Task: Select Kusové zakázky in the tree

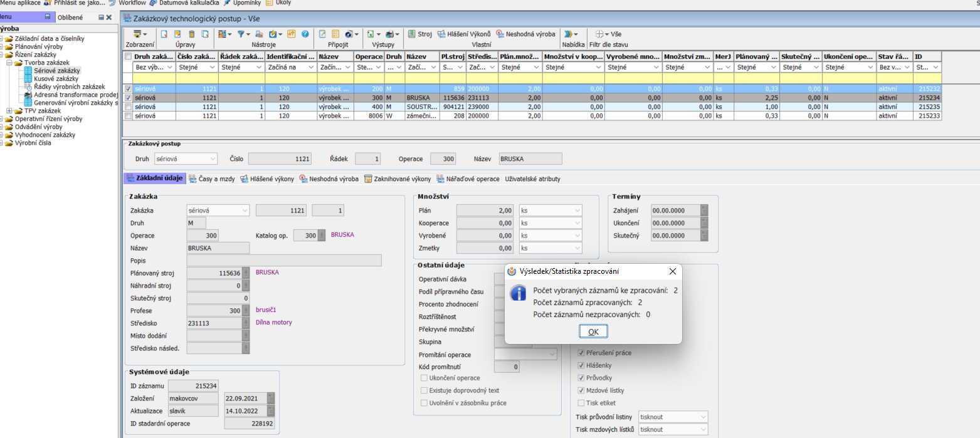Action: click(x=56, y=79)
